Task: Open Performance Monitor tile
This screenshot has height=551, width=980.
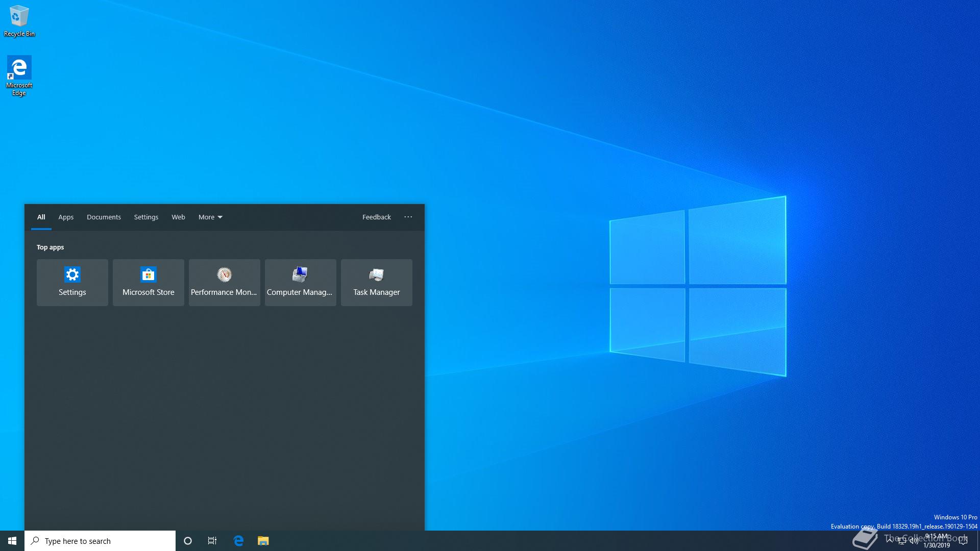Action: pos(224,282)
